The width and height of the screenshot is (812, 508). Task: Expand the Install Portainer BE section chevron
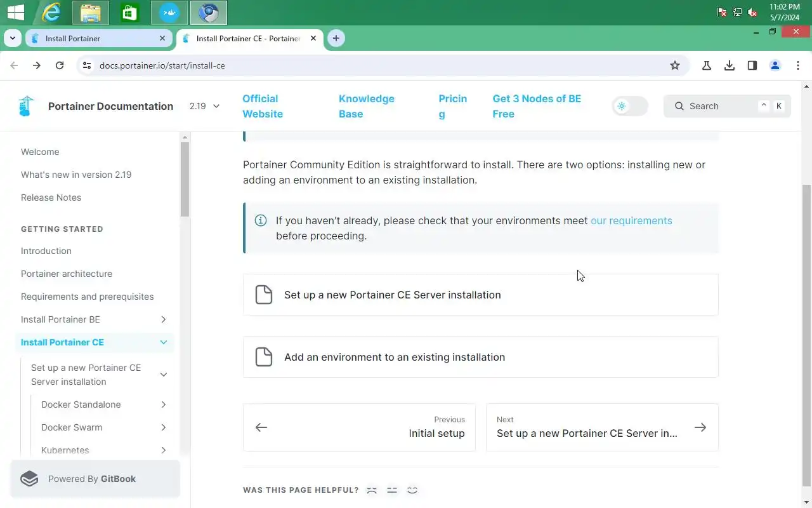tap(164, 319)
